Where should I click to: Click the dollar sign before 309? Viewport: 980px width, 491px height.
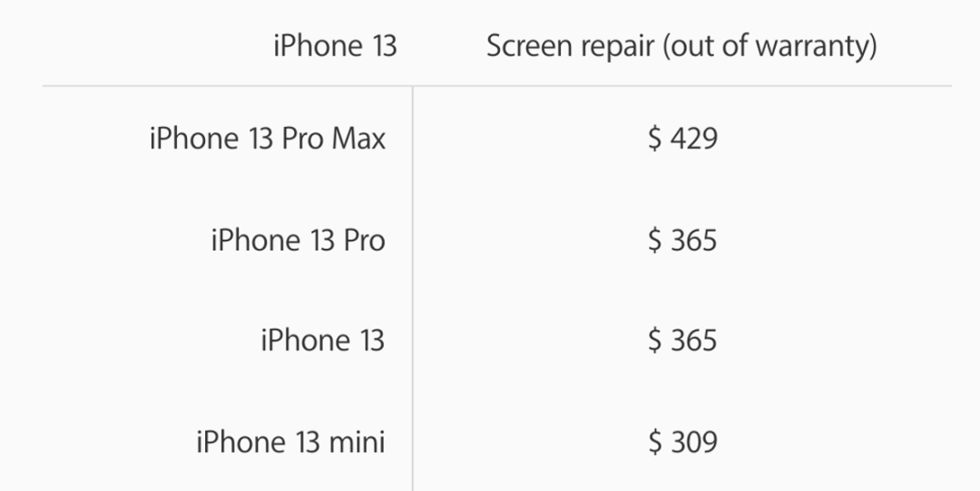(655, 442)
